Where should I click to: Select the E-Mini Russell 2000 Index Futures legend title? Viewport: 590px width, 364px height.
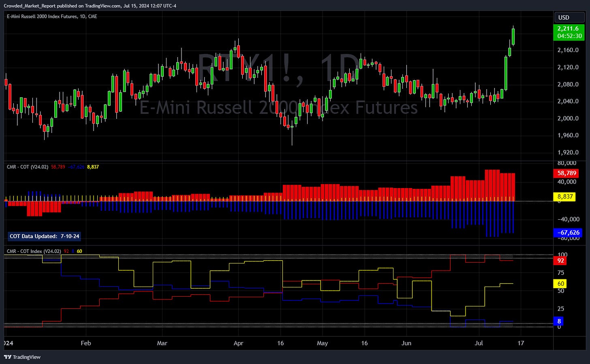pyautogui.click(x=52, y=17)
